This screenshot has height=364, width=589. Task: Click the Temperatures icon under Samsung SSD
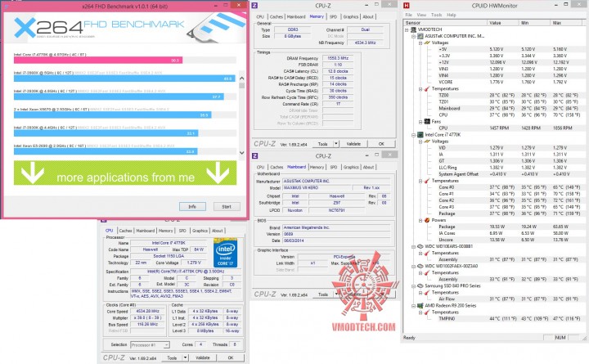[427, 292]
